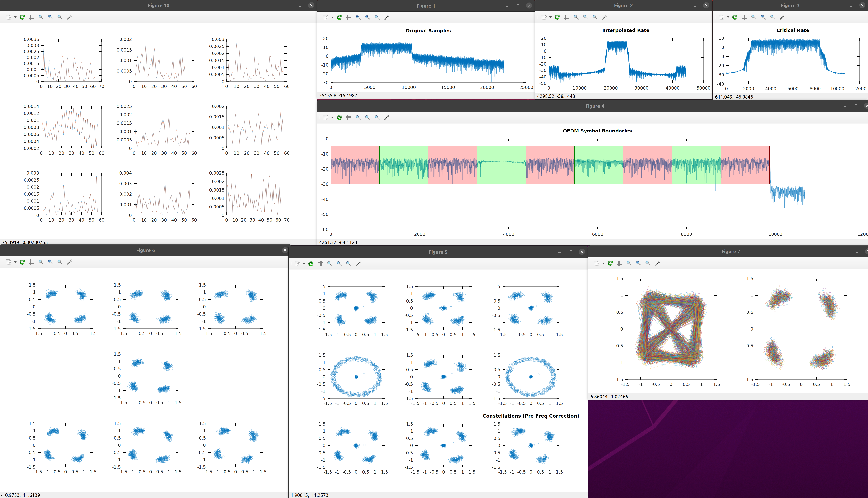Toggle the grid in Figure 4

(349, 118)
